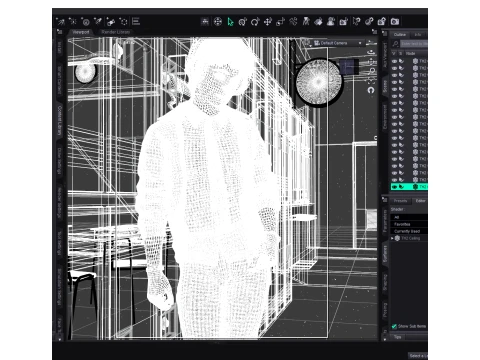Click the camera render icon ending the toolbar

395,22
